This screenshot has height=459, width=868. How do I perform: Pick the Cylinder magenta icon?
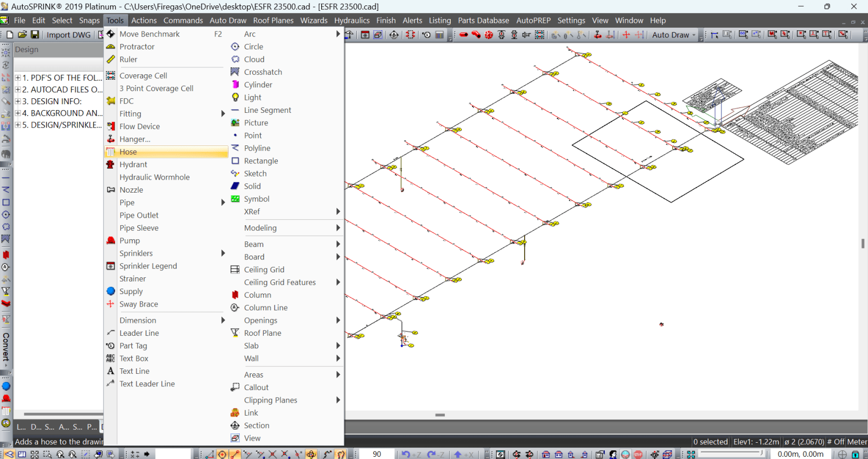235,85
